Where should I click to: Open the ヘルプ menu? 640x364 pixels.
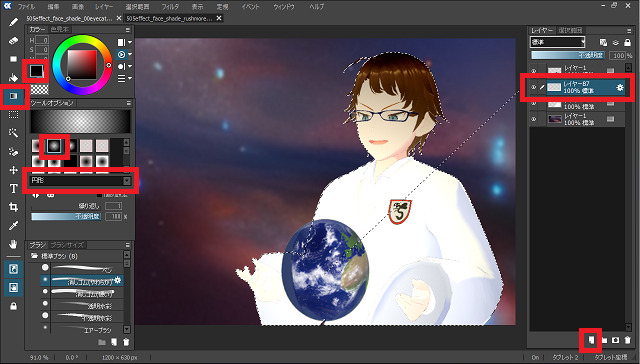click(x=316, y=7)
